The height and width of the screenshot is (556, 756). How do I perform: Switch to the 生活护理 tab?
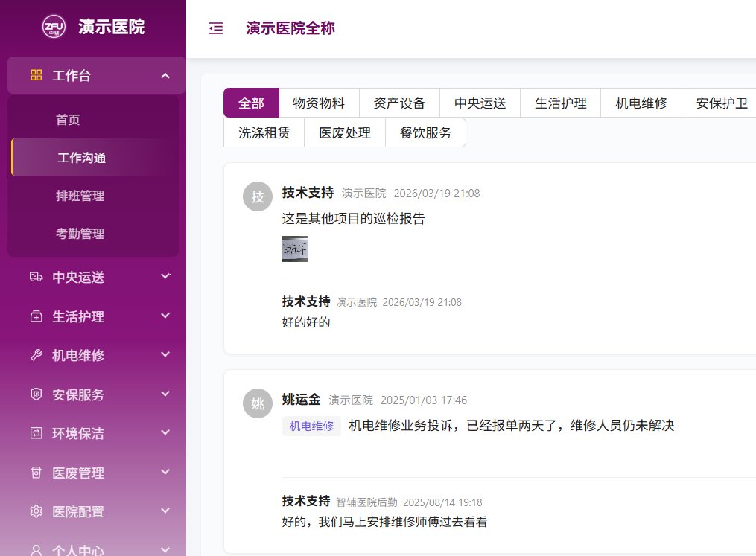(560, 103)
